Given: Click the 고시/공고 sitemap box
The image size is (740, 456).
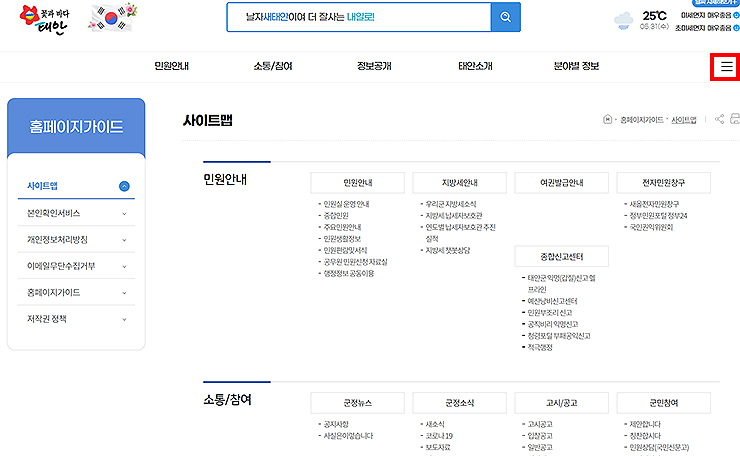Looking at the screenshot, I should pos(561,403).
